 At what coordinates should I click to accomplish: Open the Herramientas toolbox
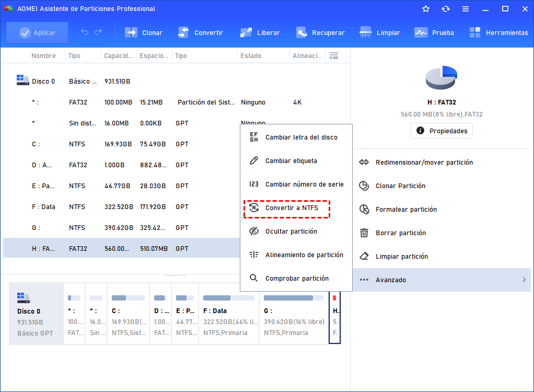click(498, 32)
